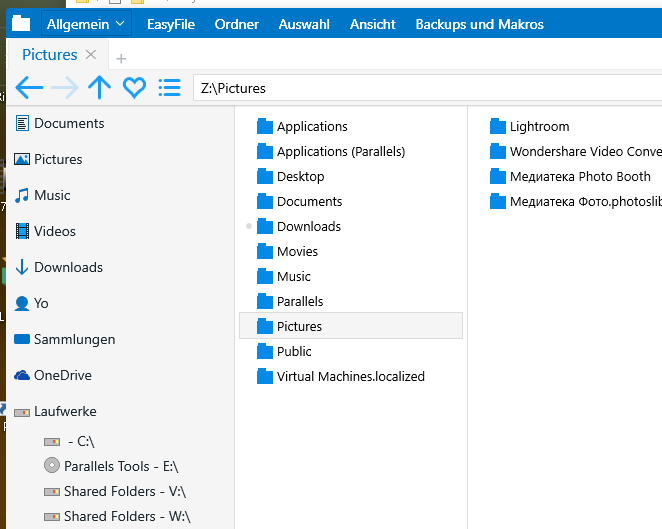
Task: Open the EasyFile menu
Action: point(171,24)
